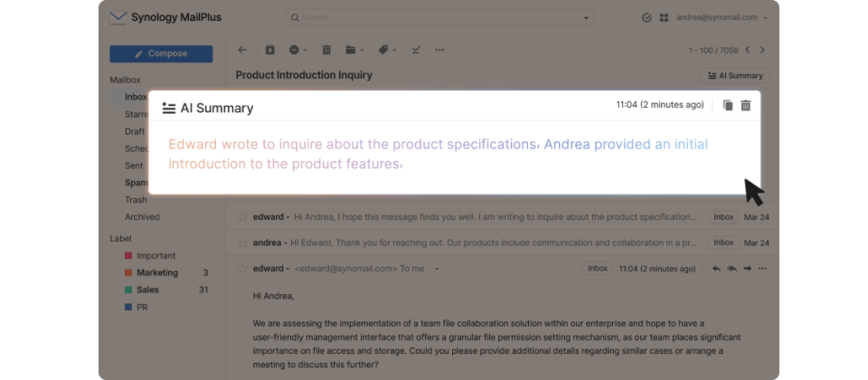Delete the AI Summary

746,106
